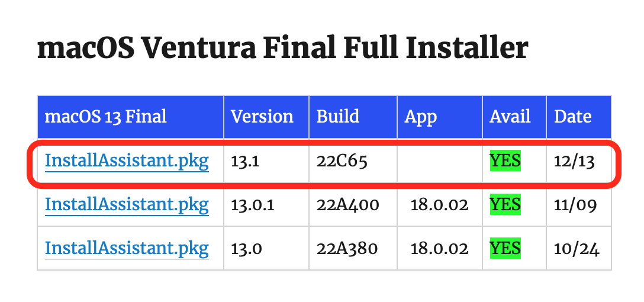Image resolution: width=644 pixels, height=302 pixels.
Task: Open the 13.0.1 InstallAssistant.pkg link
Action: (x=127, y=205)
